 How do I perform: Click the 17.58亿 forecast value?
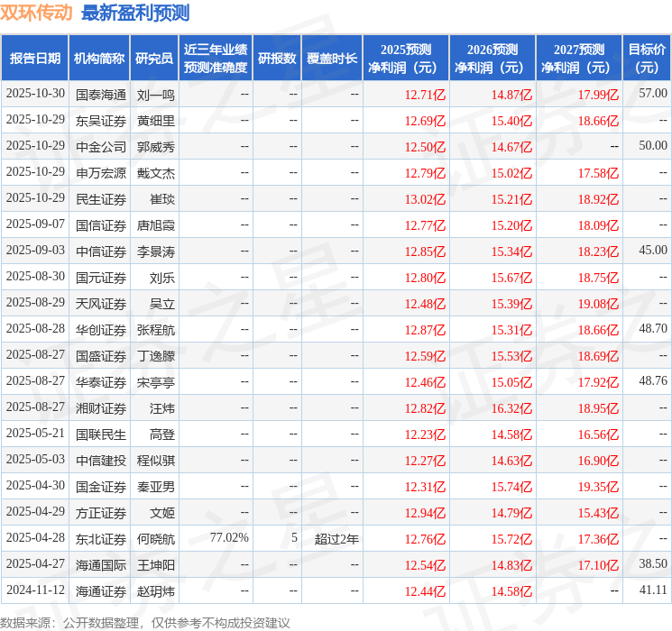point(598,173)
